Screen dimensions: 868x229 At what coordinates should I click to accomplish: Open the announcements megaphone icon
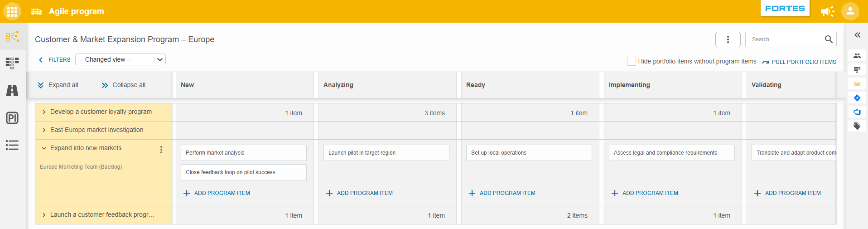(827, 11)
